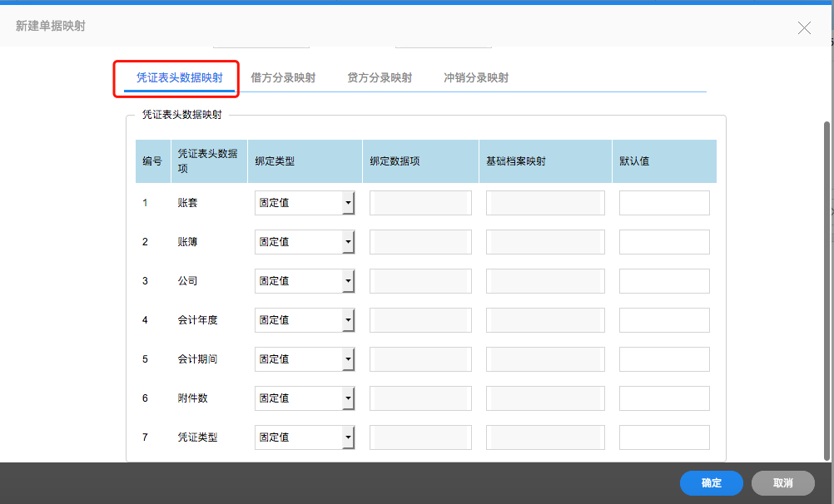Open 绑定类型 dropdown for 会计年度 row

click(x=305, y=320)
